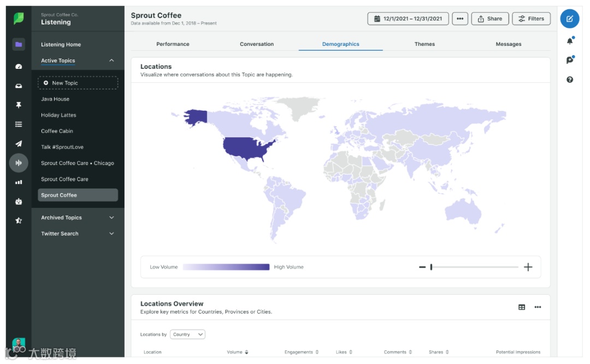Switch to the Themes tab
590x364 pixels.
(424, 44)
